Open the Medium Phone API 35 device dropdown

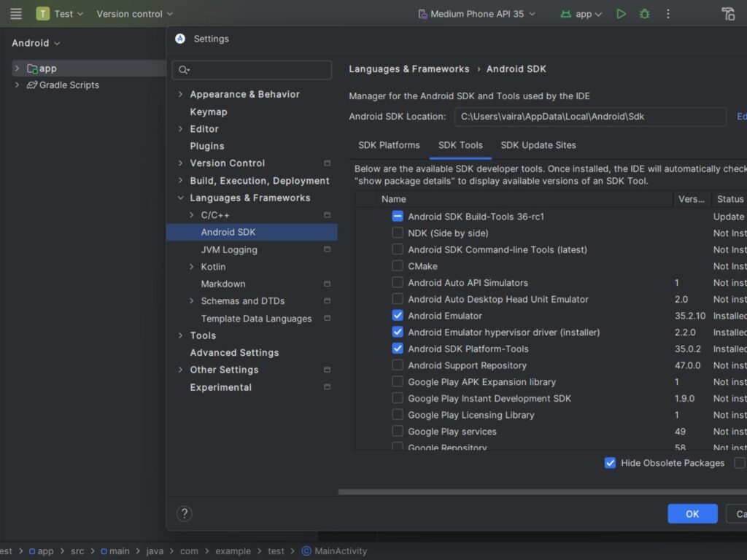477,14
